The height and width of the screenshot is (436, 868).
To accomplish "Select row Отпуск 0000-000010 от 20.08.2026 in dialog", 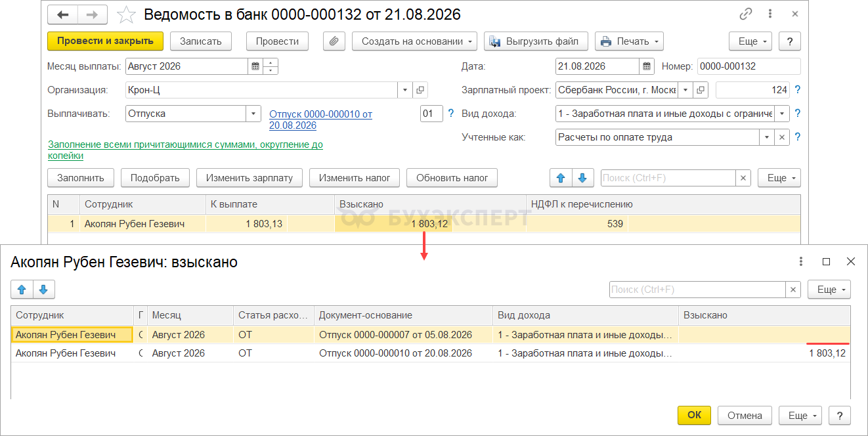I will click(431, 353).
